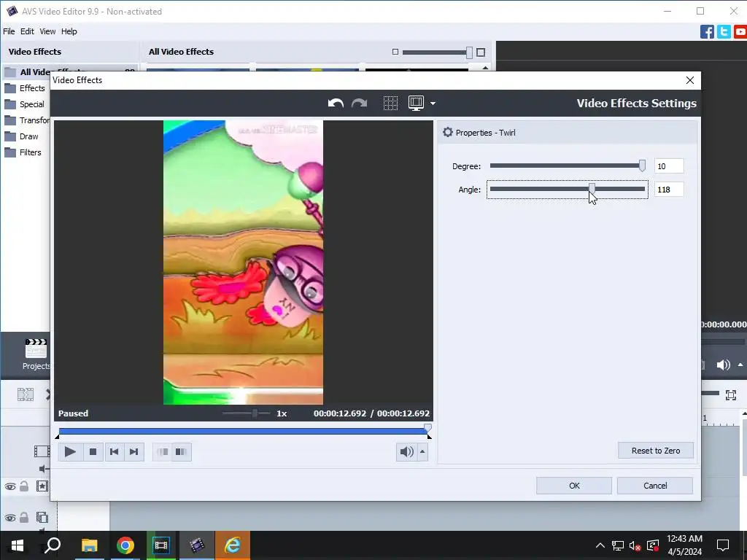The image size is (747, 560).
Task: Click the fullscreen preview icon
Action: point(731,394)
